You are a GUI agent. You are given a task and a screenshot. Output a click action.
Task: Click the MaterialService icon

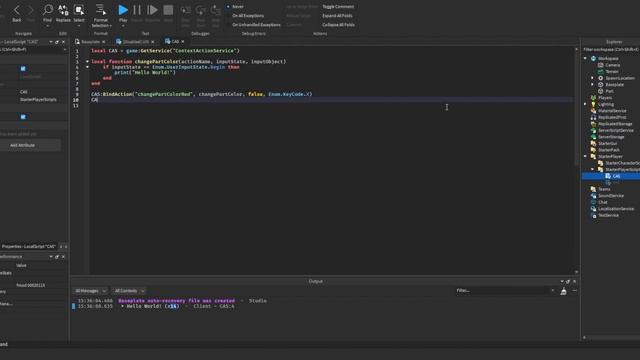tap(593, 111)
